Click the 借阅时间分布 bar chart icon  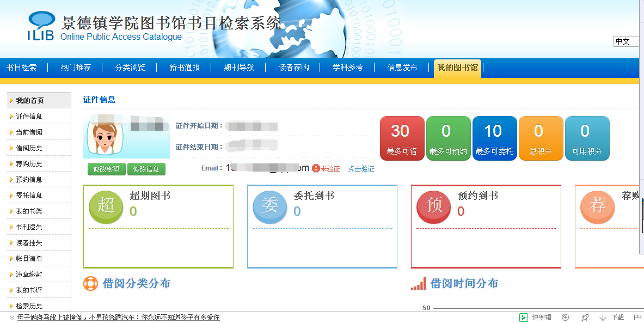(x=418, y=284)
